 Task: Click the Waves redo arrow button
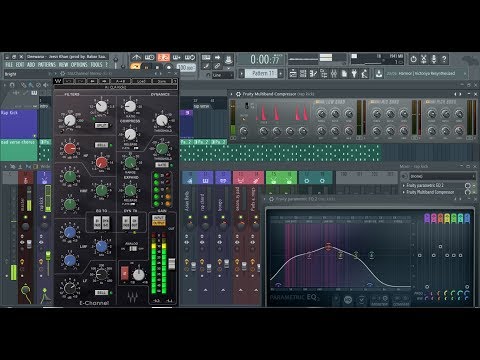point(81,81)
